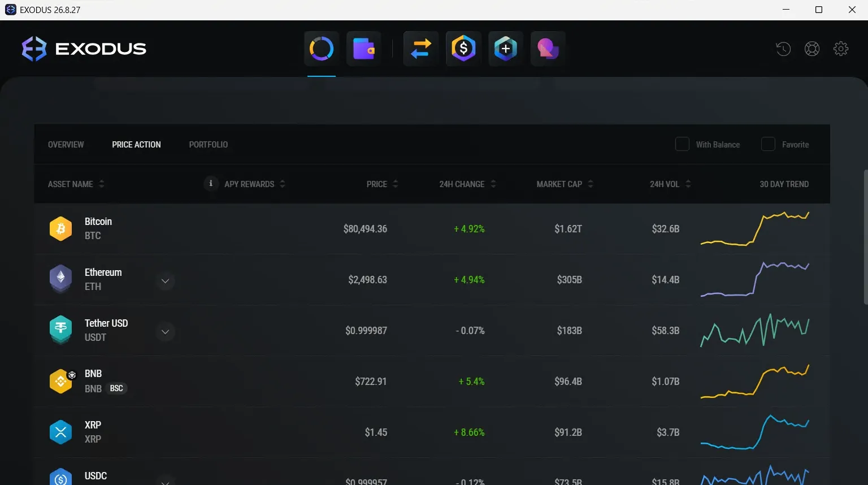Open the Settings gear icon

841,49
